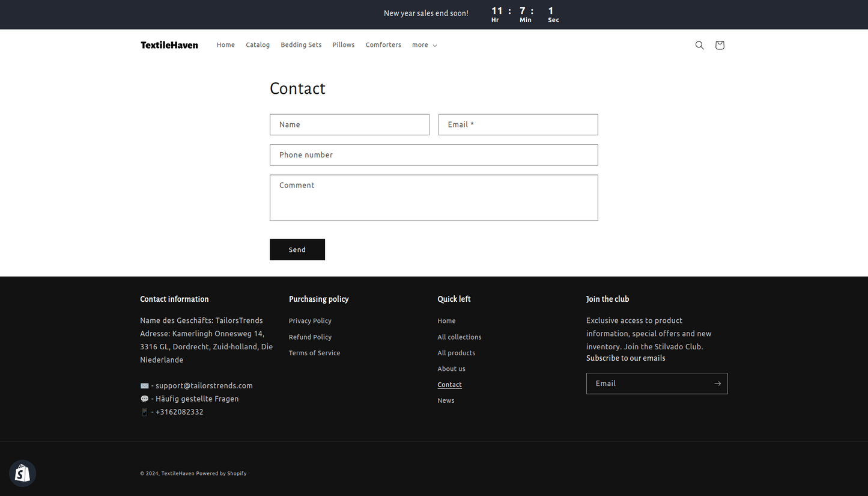The image size is (868, 496).
Task: Open the About us footer link
Action: coord(451,369)
